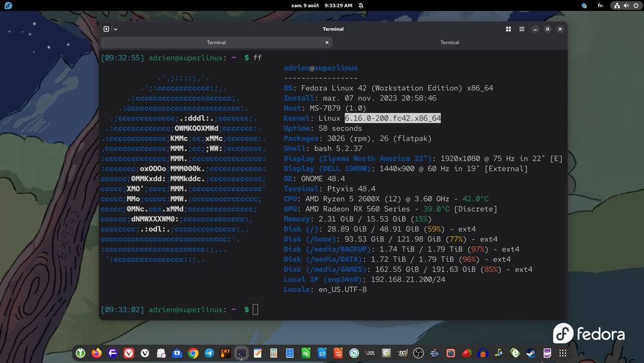Click the GPU temperature 39.0°C
This screenshot has height=363, width=644.
pos(436,209)
